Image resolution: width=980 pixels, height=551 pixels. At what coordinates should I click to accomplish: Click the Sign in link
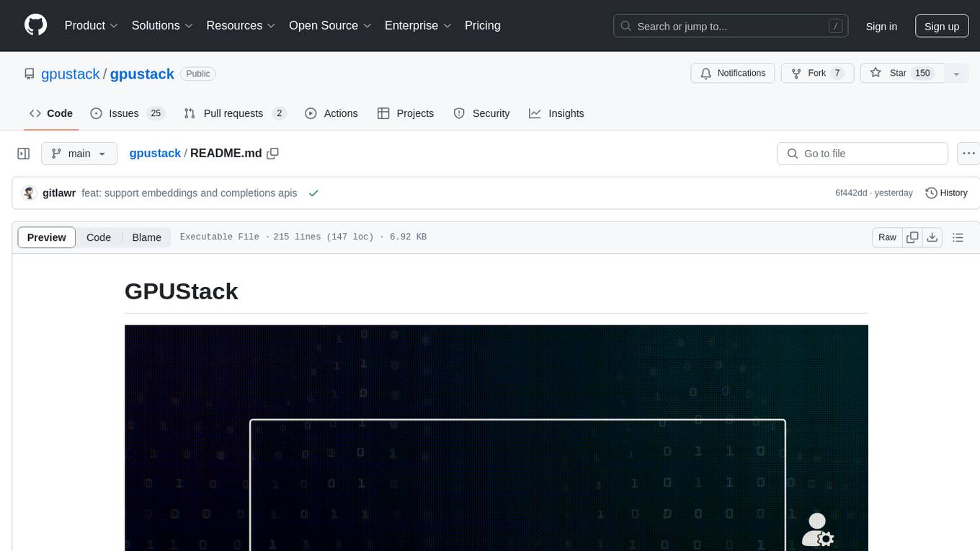click(x=881, y=26)
